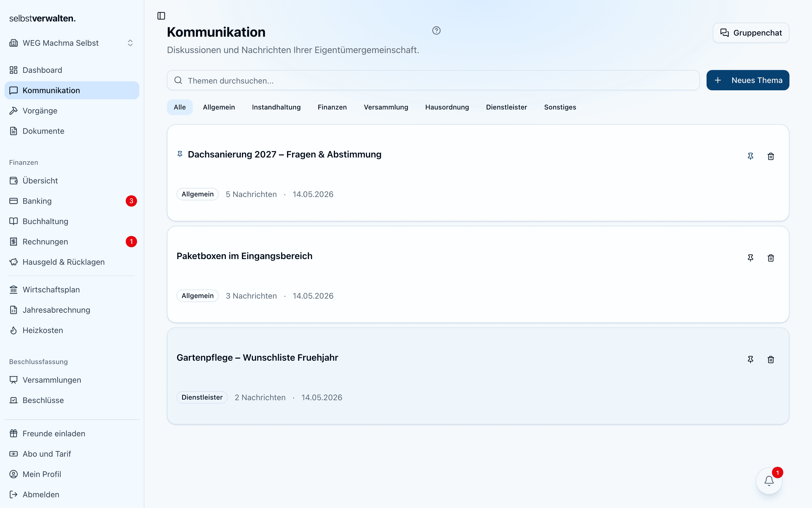
Task: Open Hausgeld & Rücklagen
Action: tap(72, 262)
